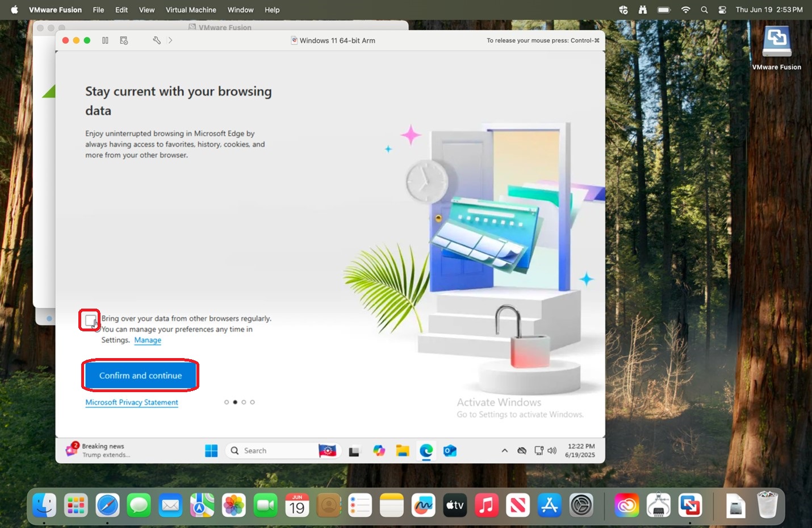Open the Virtual Machine menu
The image size is (812, 528).
191,10
